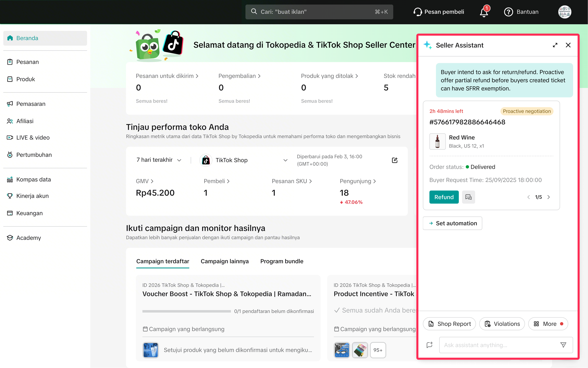Image resolution: width=588 pixels, height=368 pixels.
Task: Open the swimming goggles campaign thumbnail
Action: click(x=342, y=350)
